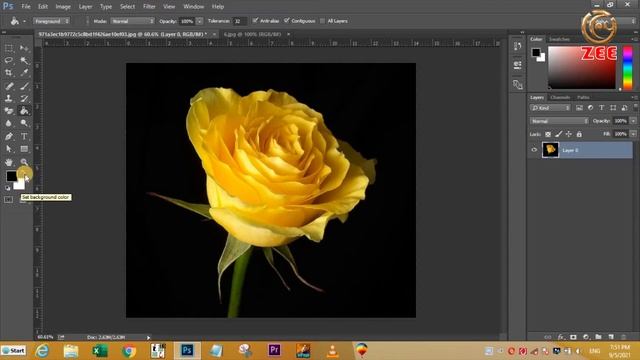Image resolution: width=640 pixels, height=360 pixels.
Task: Select the Clone Stamp tool
Action: tap(9, 98)
